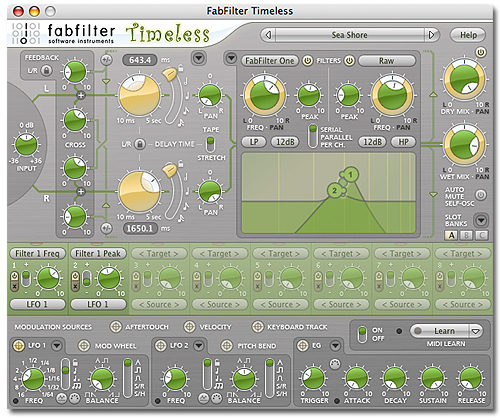Viewport: 500px width, 420px height.
Task: Choose a target for modulation slot 3
Action: pos(159,254)
